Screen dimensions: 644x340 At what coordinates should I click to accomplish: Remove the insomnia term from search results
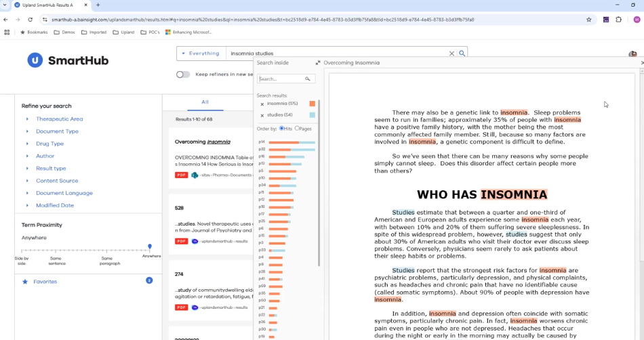[262, 104]
